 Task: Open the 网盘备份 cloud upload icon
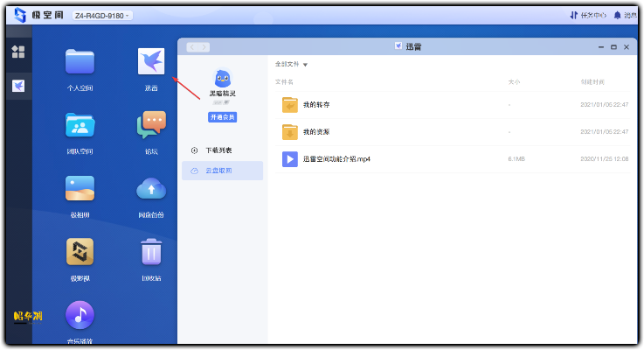coord(151,188)
